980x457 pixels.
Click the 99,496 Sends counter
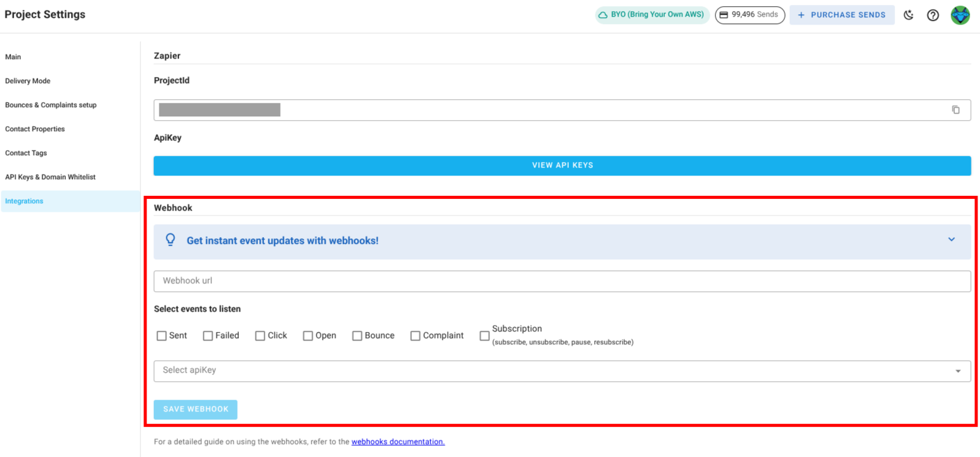750,15
